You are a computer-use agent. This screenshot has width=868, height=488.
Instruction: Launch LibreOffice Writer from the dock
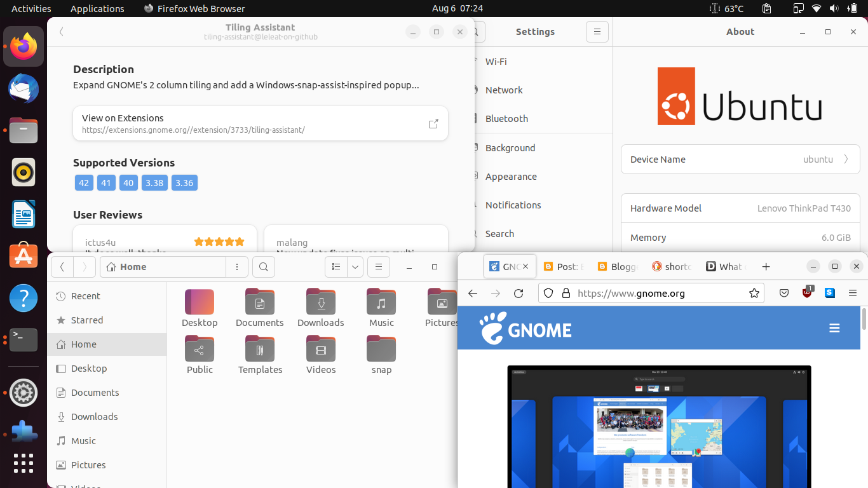coord(24,214)
